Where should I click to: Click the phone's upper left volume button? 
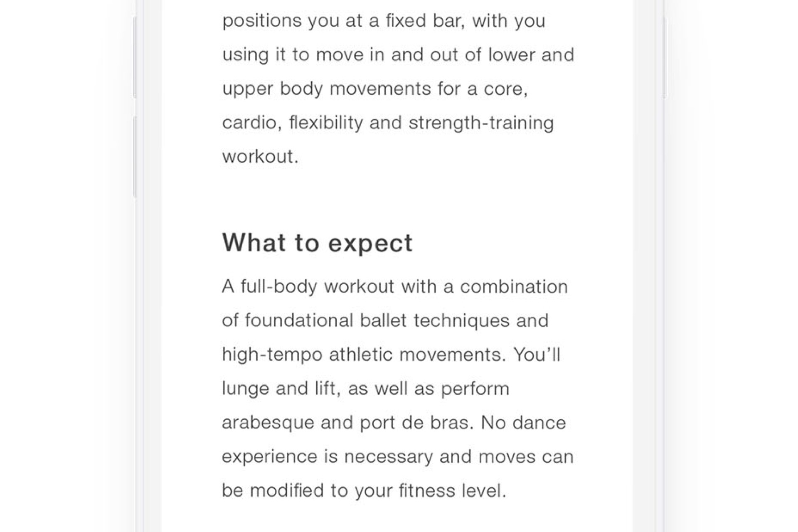pyautogui.click(x=134, y=58)
